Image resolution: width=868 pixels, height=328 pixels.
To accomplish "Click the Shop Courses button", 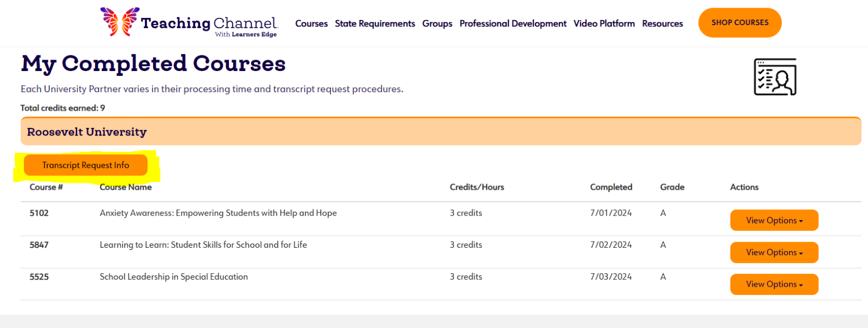I will point(740,23).
